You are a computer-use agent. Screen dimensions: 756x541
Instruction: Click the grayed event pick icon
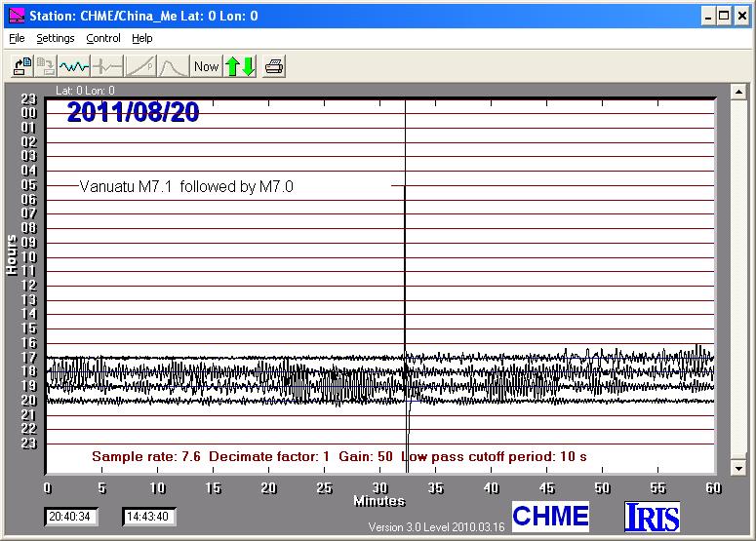tap(106, 66)
